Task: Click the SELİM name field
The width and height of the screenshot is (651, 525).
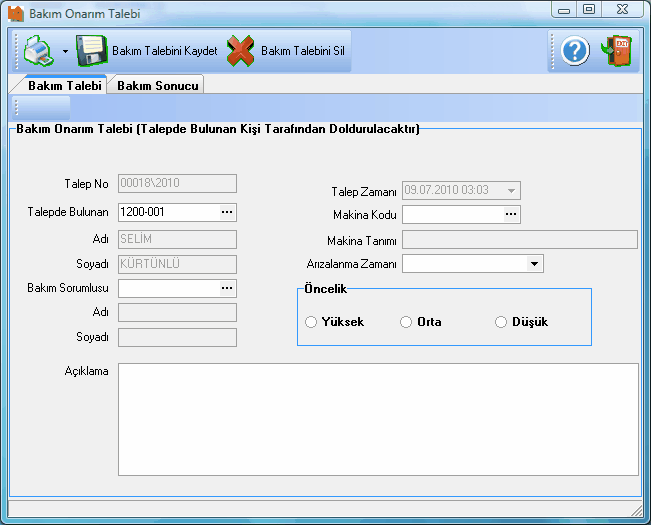Action: [x=177, y=239]
